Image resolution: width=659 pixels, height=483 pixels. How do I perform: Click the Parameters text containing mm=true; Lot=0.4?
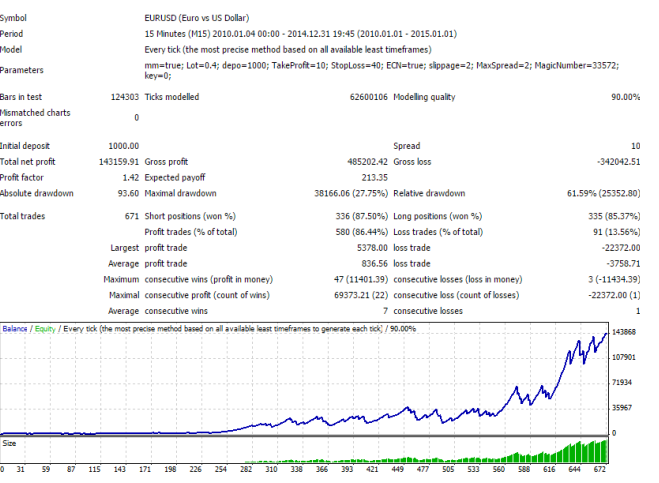(x=382, y=70)
